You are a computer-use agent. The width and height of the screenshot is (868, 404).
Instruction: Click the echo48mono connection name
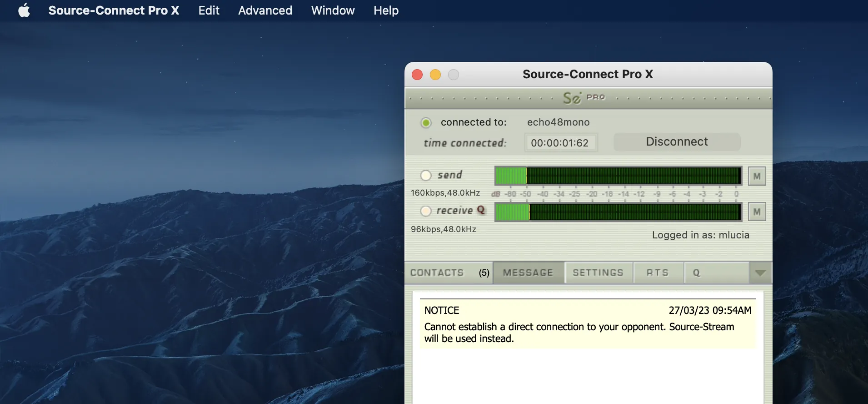click(x=558, y=122)
